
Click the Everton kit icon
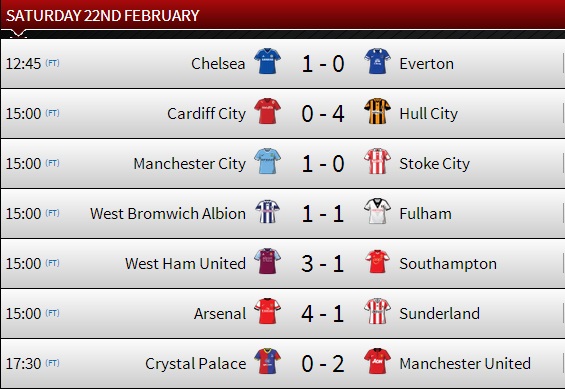pyautogui.click(x=377, y=61)
